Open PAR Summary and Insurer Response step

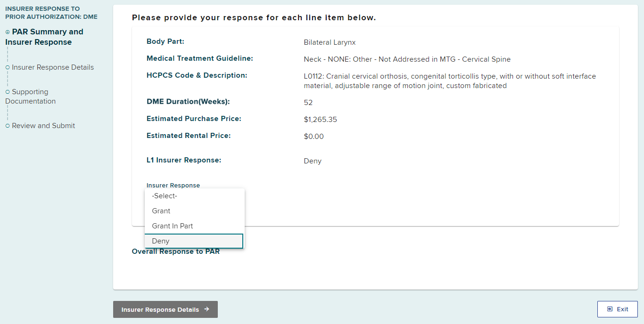pyautogui.click(x=44, y=37)
